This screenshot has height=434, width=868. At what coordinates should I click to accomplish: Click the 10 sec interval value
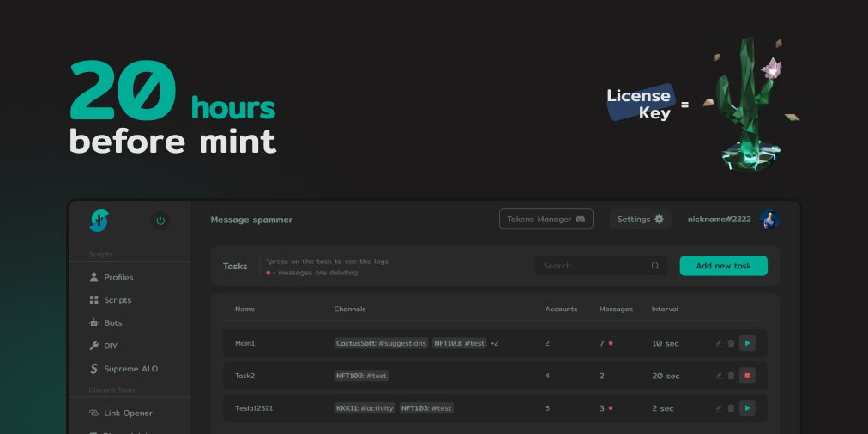point(666,343)
